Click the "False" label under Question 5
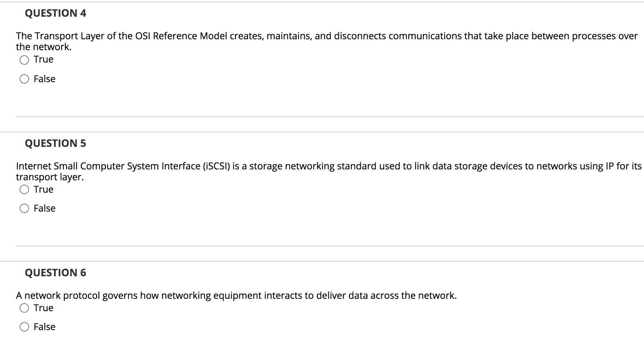This screenshot has width=644, height=341. click(45, 208)
